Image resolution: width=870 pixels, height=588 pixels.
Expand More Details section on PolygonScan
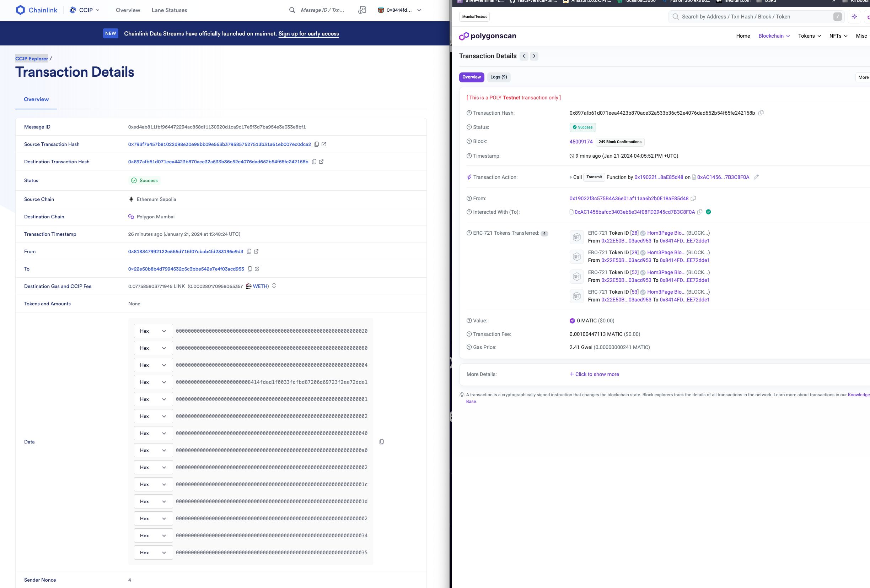(594, 374)
